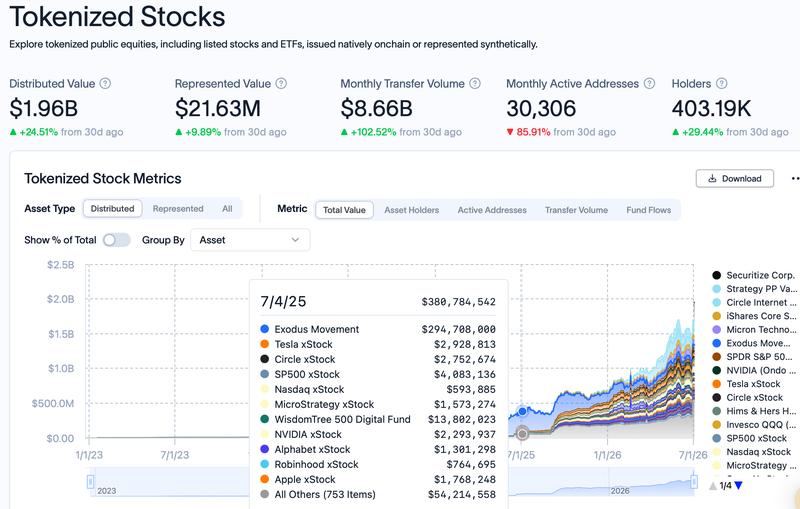
Task: Click right handle of date range slider
Action: click(x=694, y=481)
